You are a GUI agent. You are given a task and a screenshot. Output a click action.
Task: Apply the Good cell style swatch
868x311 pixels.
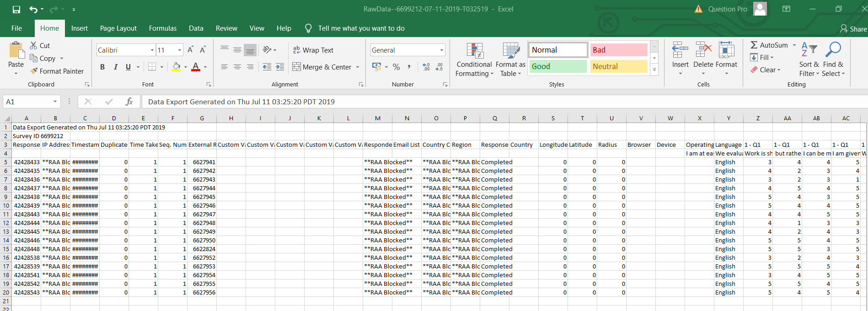coord(557,66)
